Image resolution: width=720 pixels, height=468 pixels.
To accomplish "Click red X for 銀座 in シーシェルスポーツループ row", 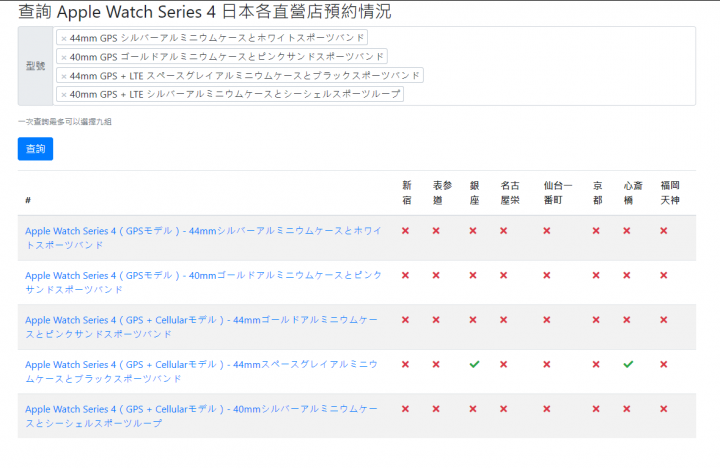I will [473, 409].
